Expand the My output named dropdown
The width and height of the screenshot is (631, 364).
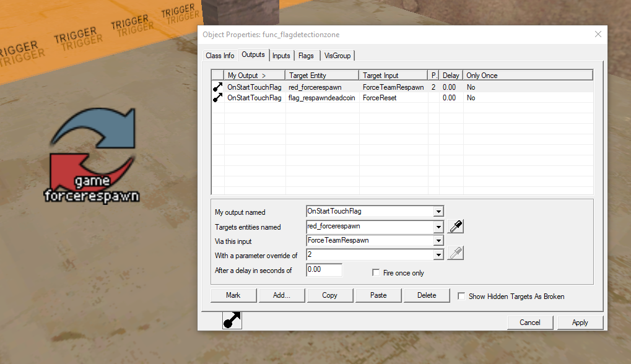[x=438, y=211]
